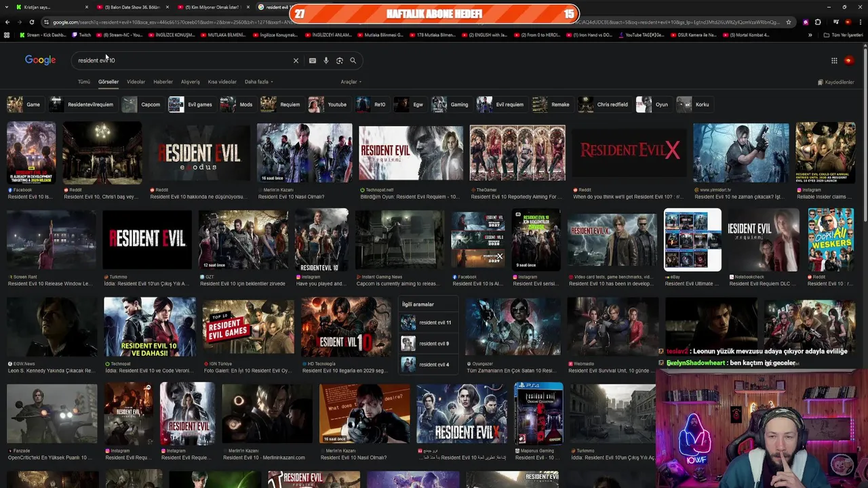
Task: Open the Haberler tab
Action: coord(163,82)
